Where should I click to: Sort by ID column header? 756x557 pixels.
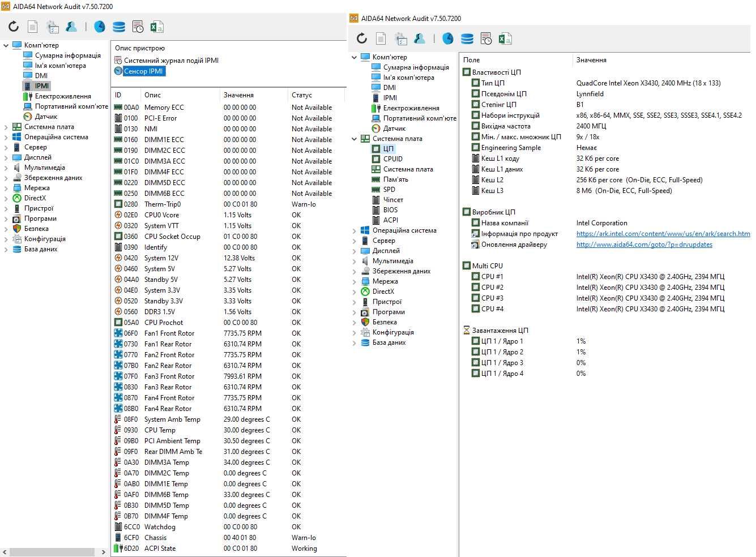coord(126,95)
